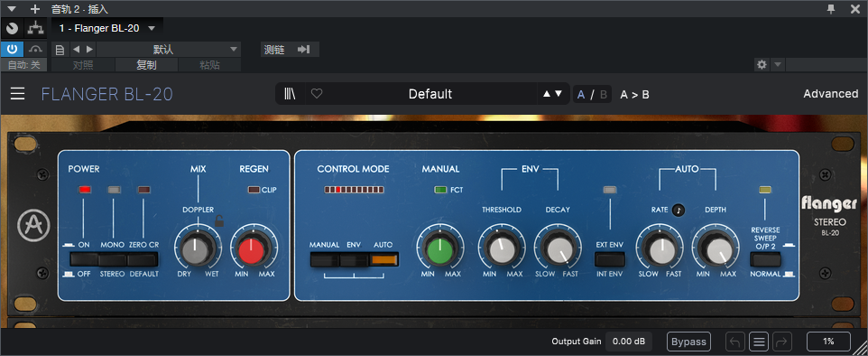The height and width of the screenshot is (356, 868).
Task: Select previous preset with up arrow
Action: tap(547, 94)
